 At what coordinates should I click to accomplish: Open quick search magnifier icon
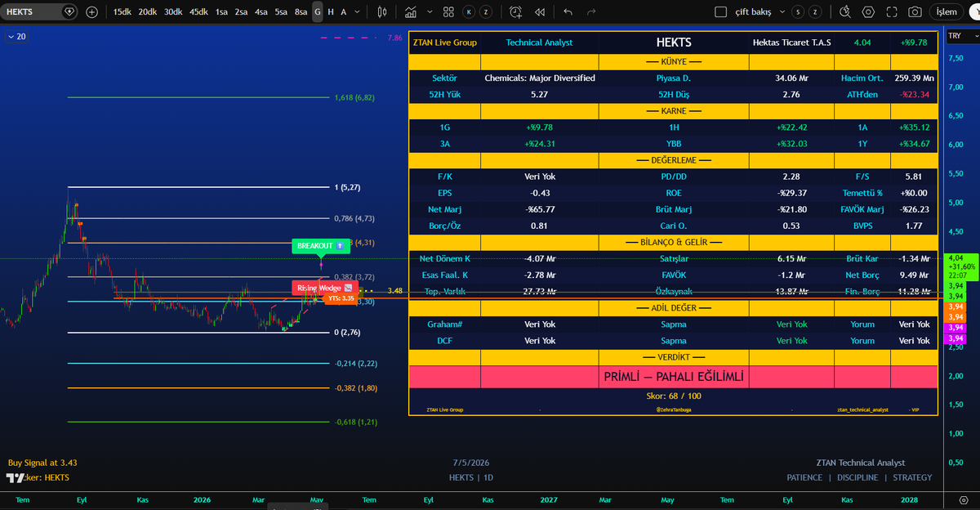tap(845, 12)
